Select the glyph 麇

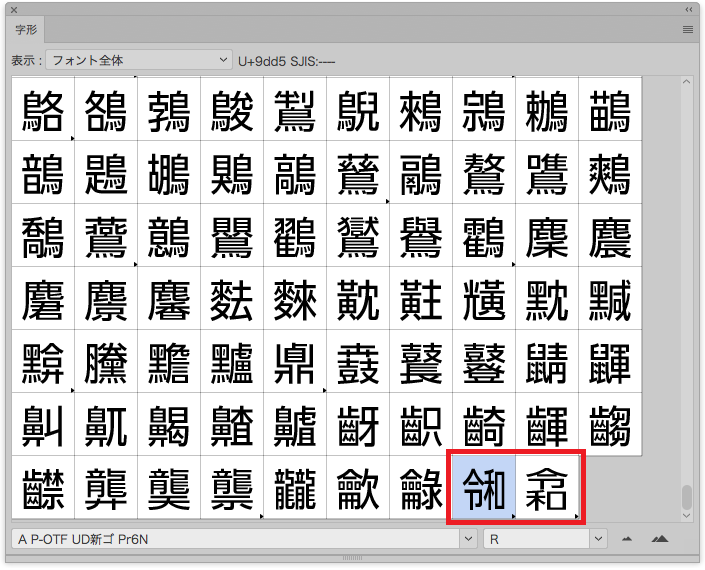(x=547, y=235)
